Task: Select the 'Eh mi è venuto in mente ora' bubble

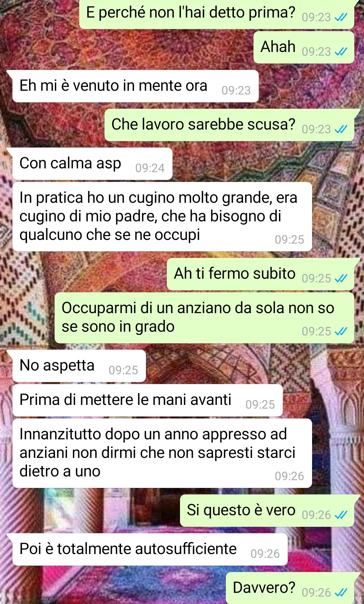Action: pos(135,86)
